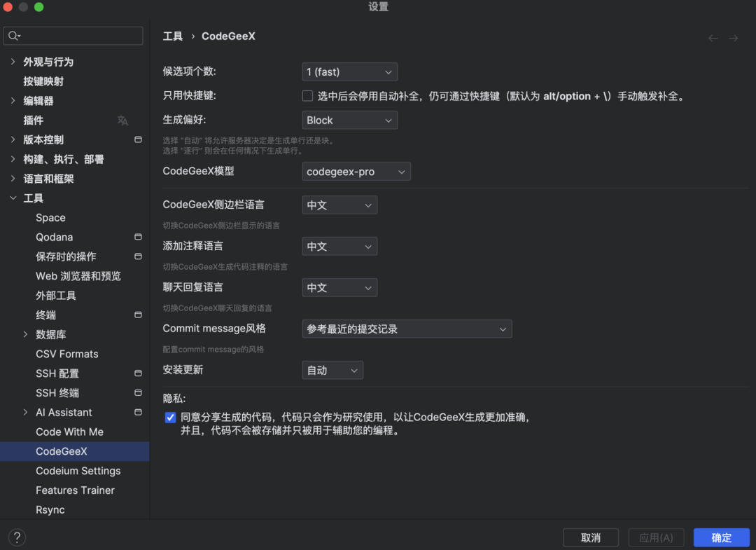The image size is (756, 550).
Task: Uncheck the 同意分享生成的代码 privacy checkbox
Action: (170, 418)
